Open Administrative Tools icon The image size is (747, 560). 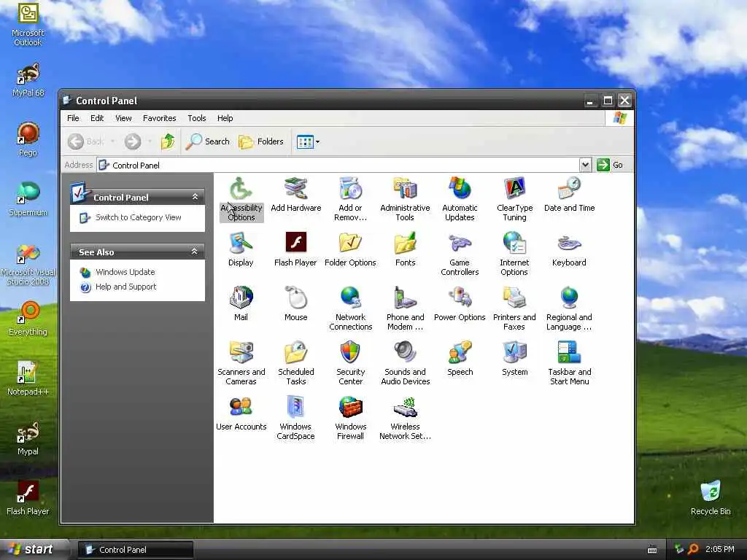pos(405,199)
